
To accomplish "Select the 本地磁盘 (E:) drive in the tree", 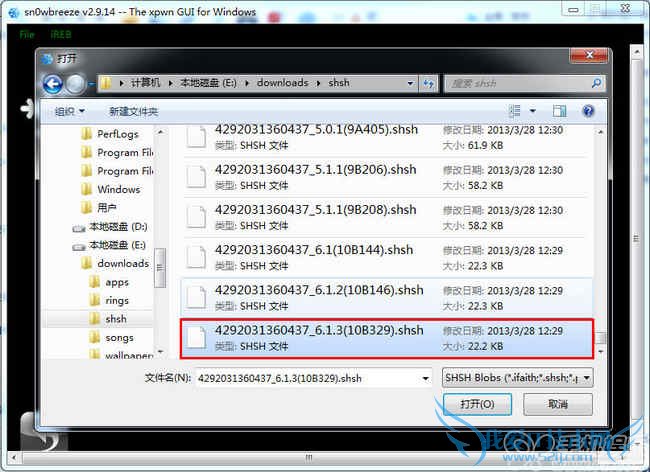I will pyautogui.click(x=110, y=245).
